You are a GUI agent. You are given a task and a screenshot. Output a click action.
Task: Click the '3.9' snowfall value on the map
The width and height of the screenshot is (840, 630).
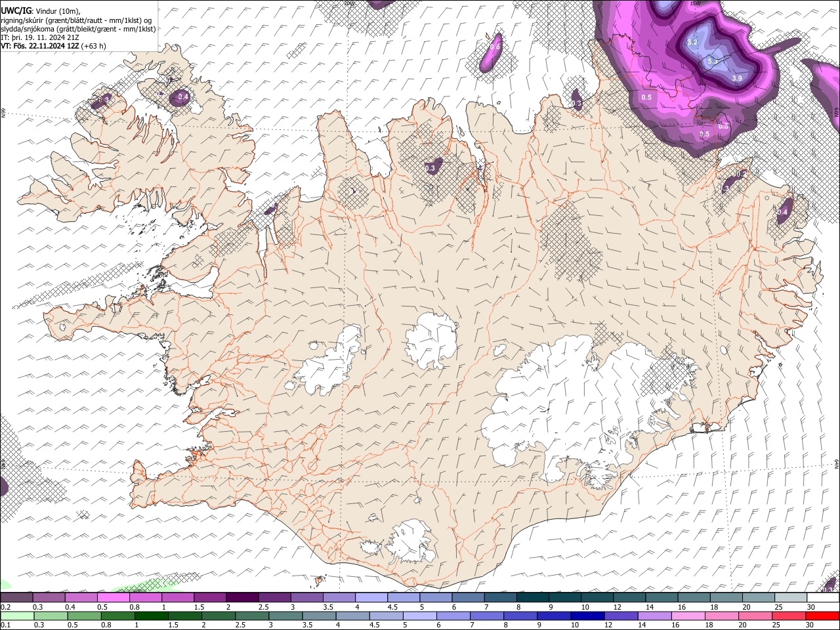coord(736,78)
